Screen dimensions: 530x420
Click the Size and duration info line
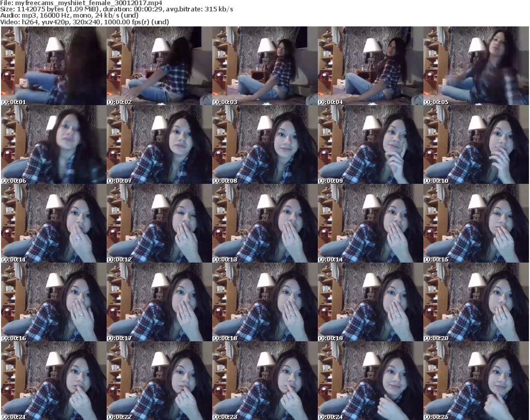(116, 9)
